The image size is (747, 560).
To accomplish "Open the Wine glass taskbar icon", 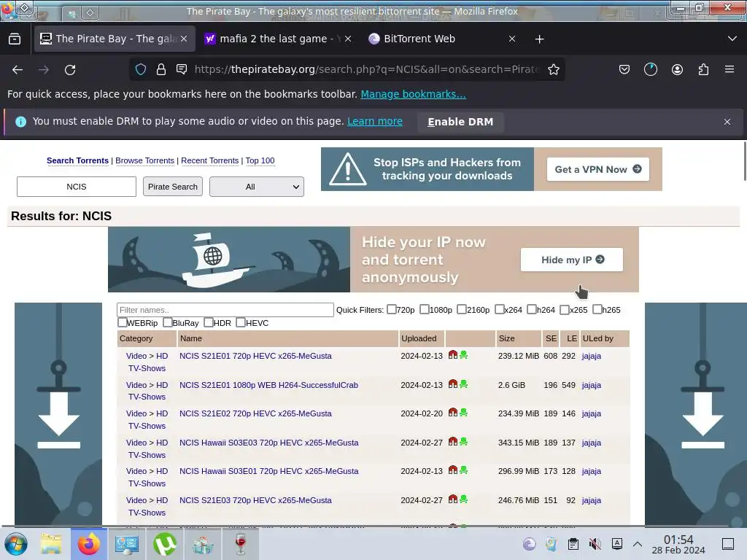I will tap(241, 544).
